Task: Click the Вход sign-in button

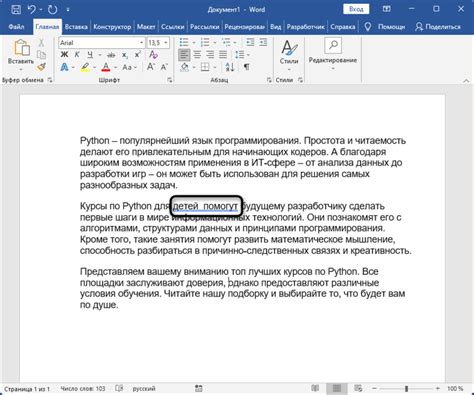Action: (x=356, y=9)
